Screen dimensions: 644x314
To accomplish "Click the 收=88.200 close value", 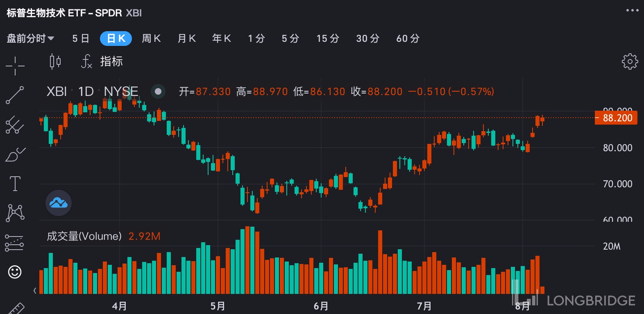I will tap(377, 91).
